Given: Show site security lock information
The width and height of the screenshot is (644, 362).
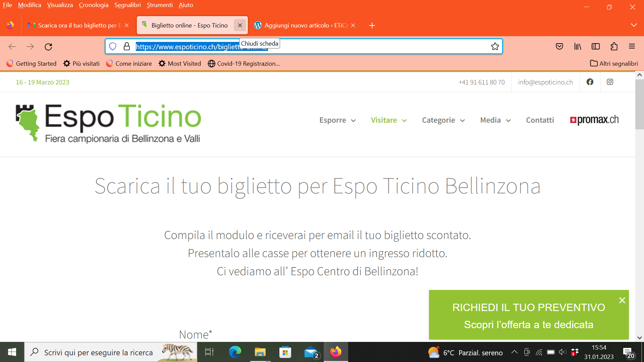Looking at the screenshot, I should (127, 47).
